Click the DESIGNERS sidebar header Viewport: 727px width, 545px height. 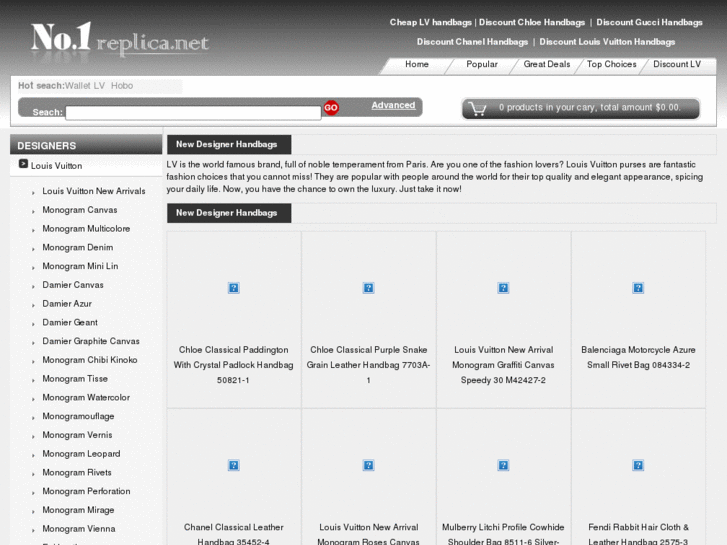86,145
